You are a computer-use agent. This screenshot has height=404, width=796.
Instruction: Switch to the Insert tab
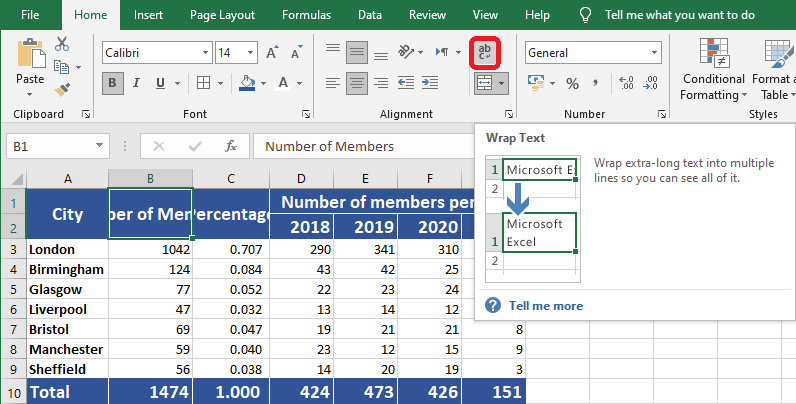148,15
